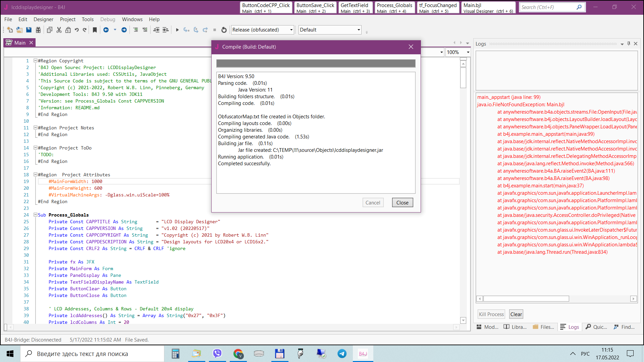
Task: Collapse Sub Process_Globals code block
Action: 35,215
